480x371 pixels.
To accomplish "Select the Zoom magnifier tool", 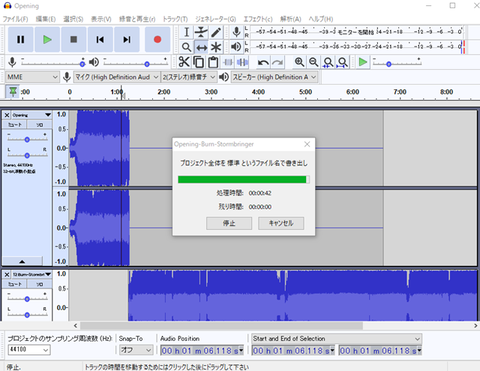I will [x=187, y=47].
